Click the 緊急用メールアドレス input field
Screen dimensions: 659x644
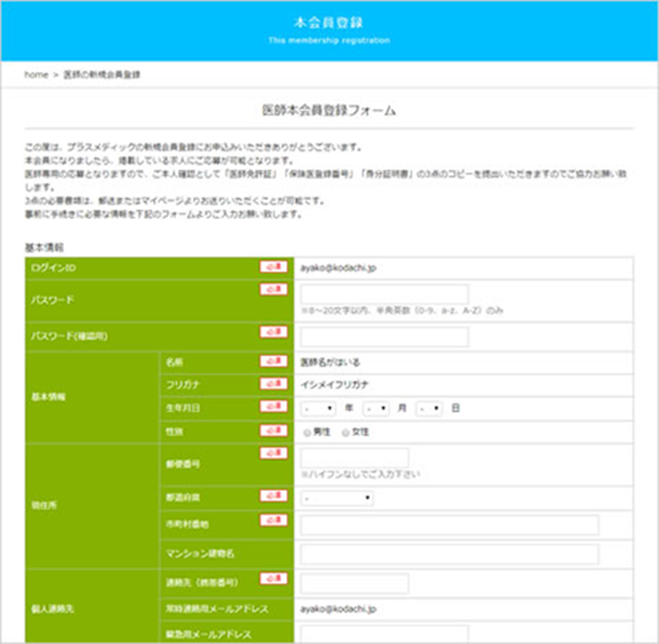coord(384,634)
